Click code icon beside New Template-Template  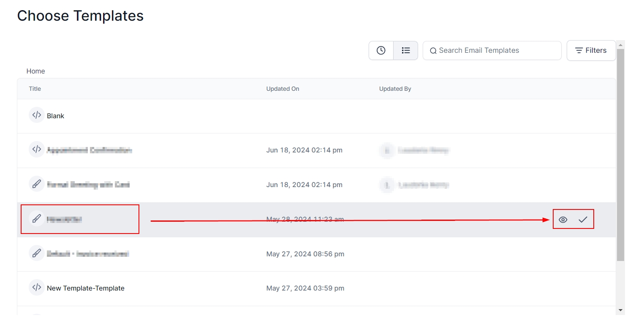pos(37,288)
